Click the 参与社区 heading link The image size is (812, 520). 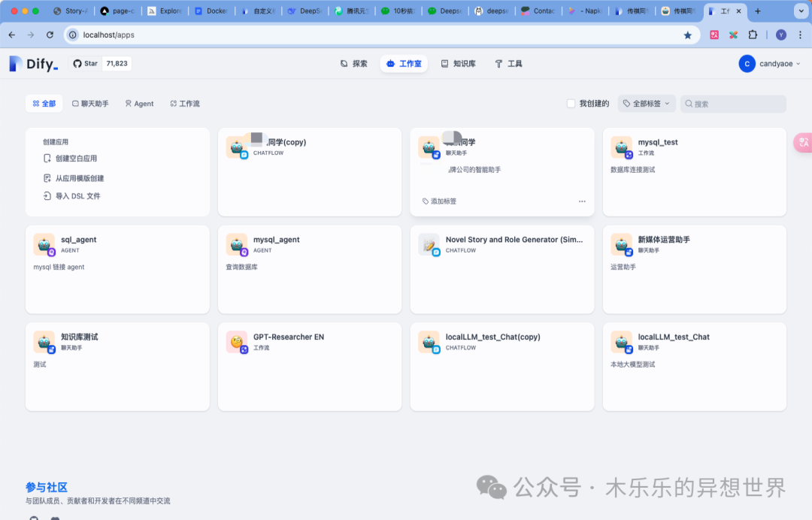(47, 488)
